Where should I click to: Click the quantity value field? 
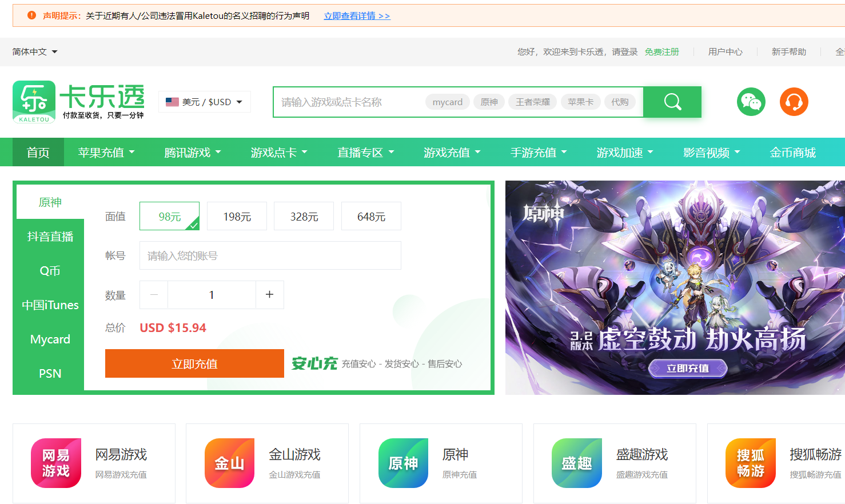pos(212,295)
